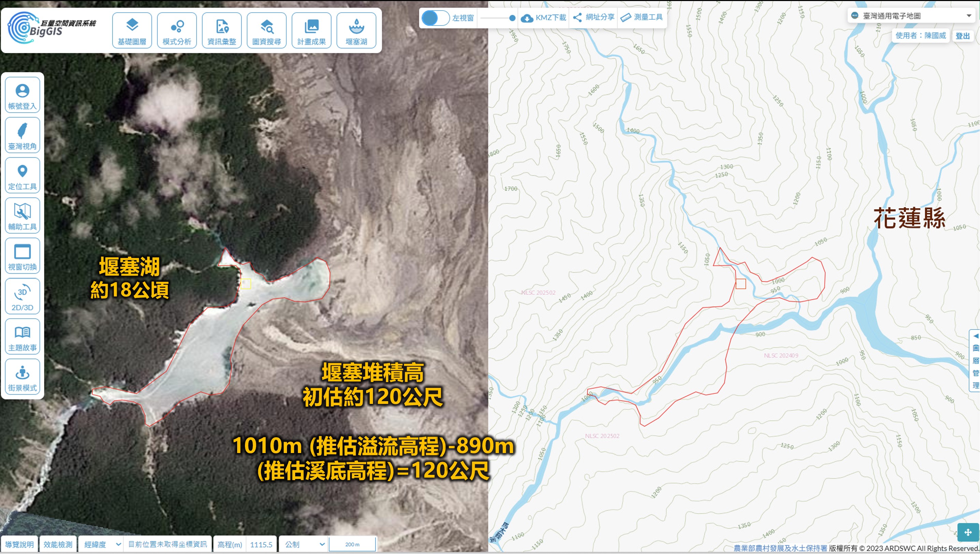This screenshot has height=554, width=980.
Task: Toggle the 左視窗 left window switch
Action: pyautogui.click(x=435, y=18)
